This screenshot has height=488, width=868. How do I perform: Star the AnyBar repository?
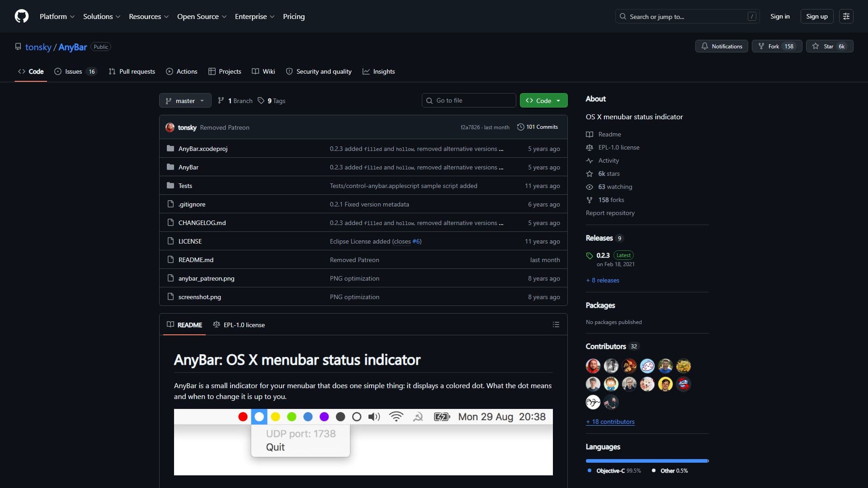(829, 46)
